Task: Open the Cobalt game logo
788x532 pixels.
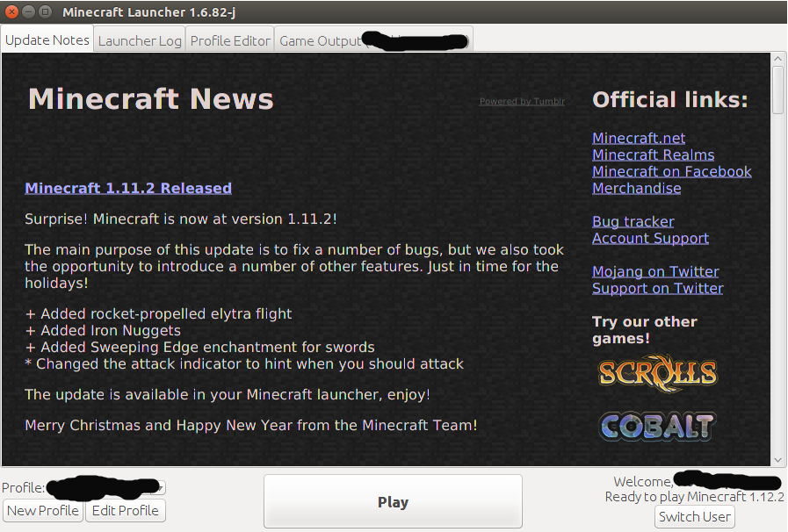Action: point(657,427)
